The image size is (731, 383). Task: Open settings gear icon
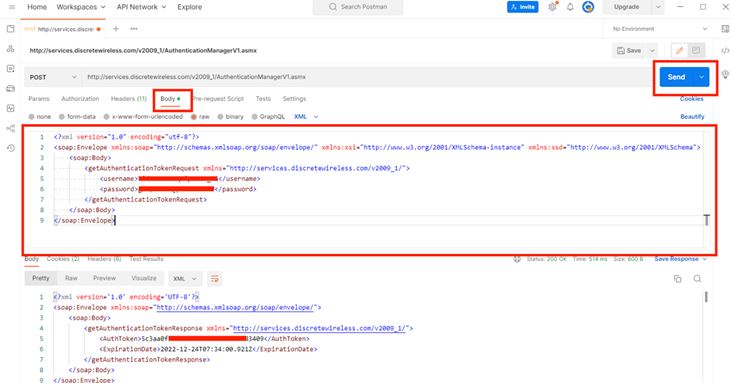(552, 7)
